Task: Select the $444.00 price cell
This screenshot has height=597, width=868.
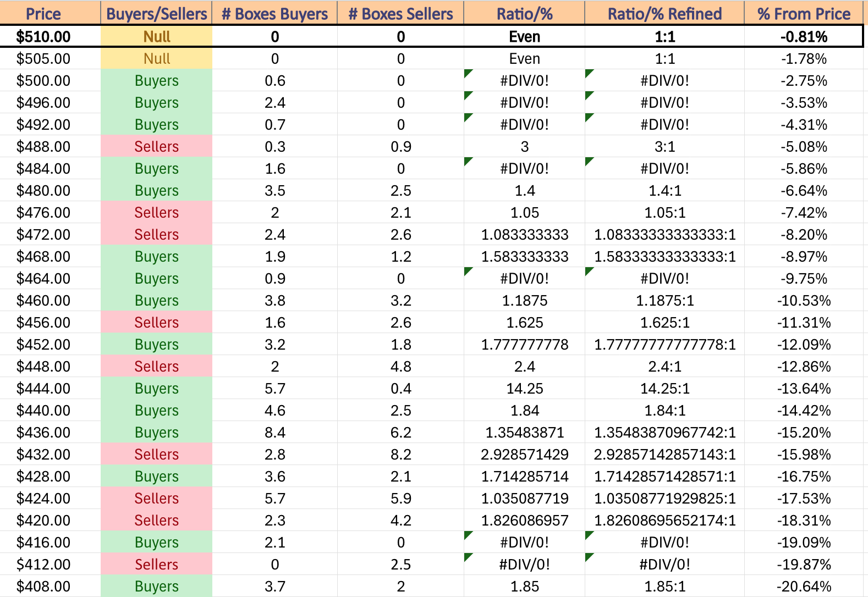Action: click(50, 388)
